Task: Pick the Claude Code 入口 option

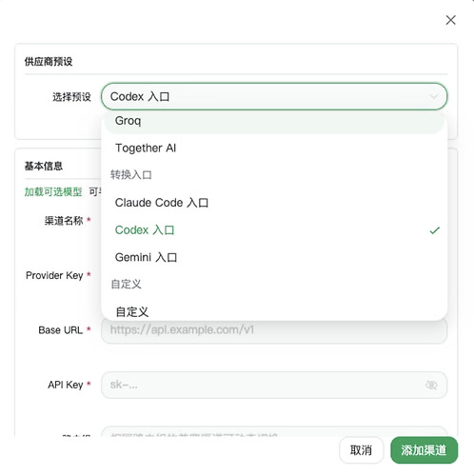Action: 274,203
